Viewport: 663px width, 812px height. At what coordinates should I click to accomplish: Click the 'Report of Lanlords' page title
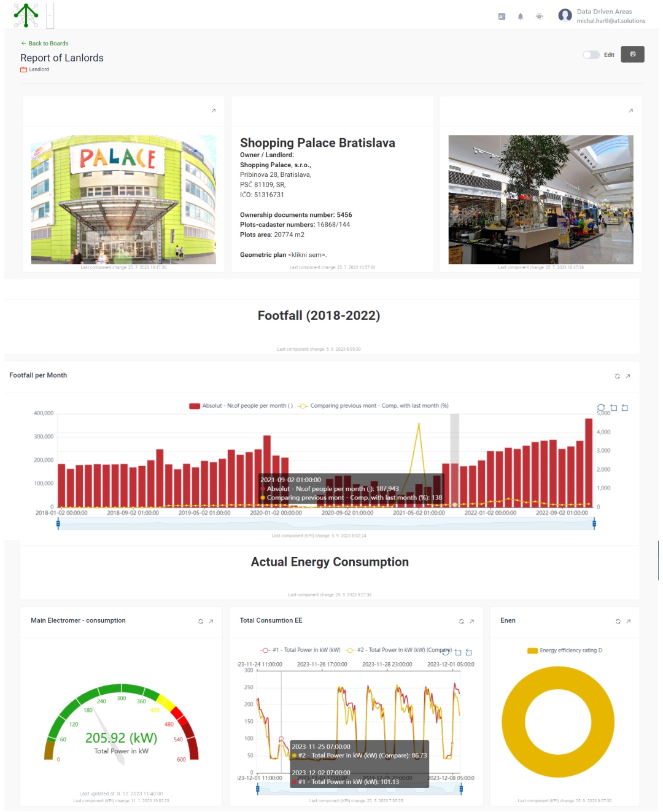(x=62, y=58)
